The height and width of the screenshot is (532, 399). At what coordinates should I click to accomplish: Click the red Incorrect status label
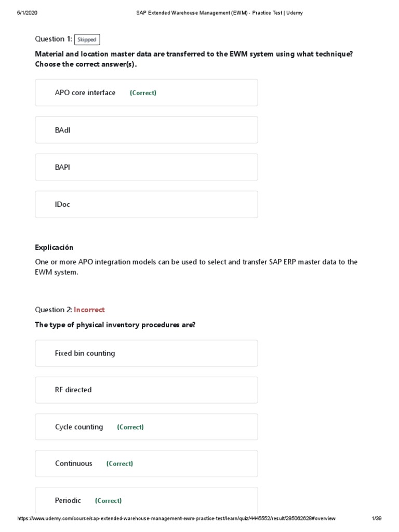(x=89, y=310)
